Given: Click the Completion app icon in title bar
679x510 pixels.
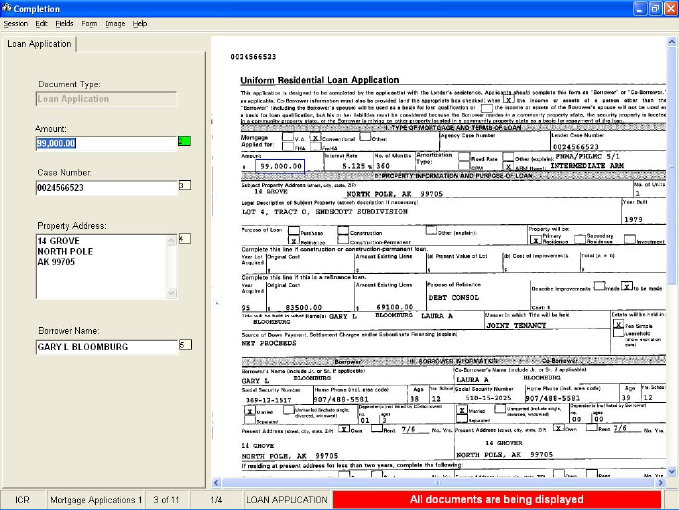Looking at the screenshot, I should (x=8, y=8).
